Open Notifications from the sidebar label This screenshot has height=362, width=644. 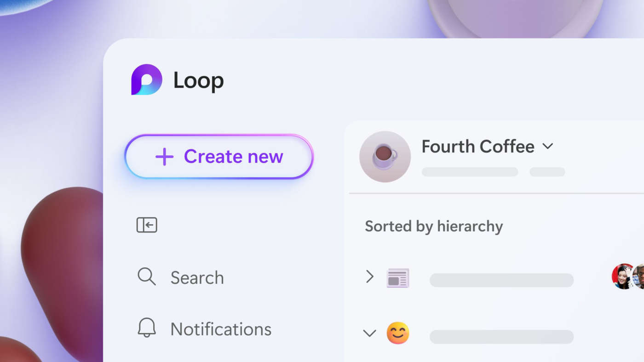221,329
